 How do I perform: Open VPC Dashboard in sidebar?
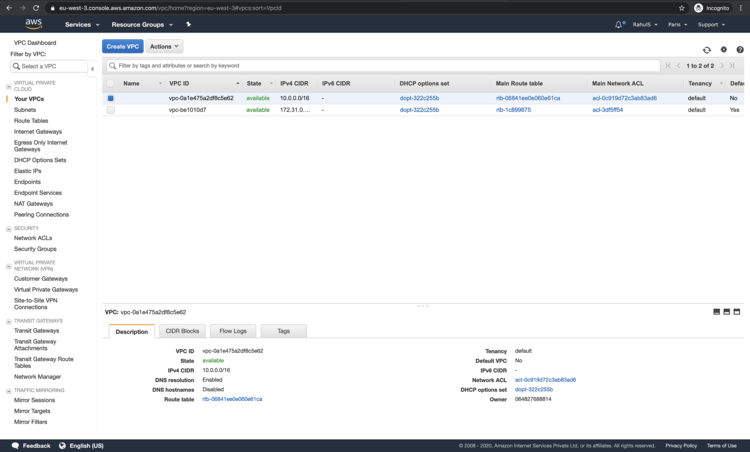[35, 43]
